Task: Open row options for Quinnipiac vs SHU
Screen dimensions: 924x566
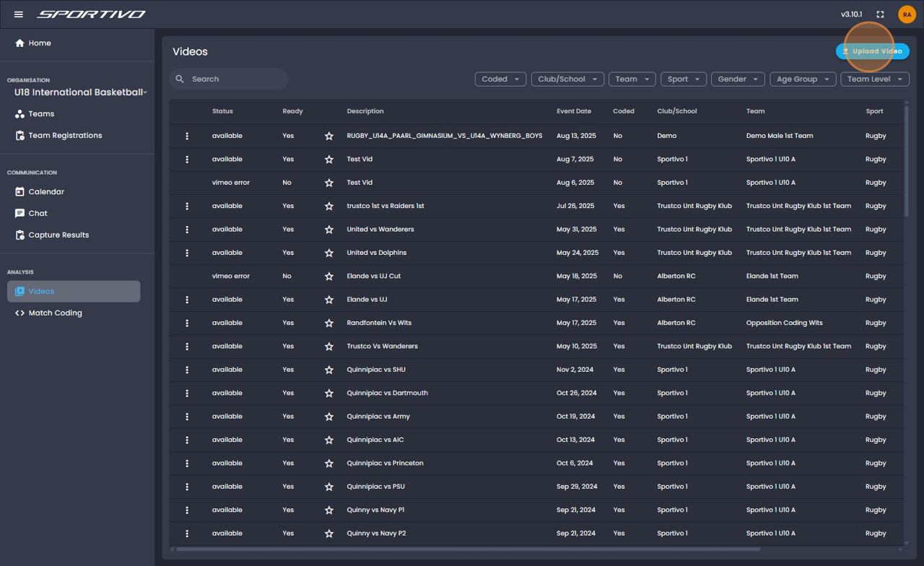Action: click(187, 370)
